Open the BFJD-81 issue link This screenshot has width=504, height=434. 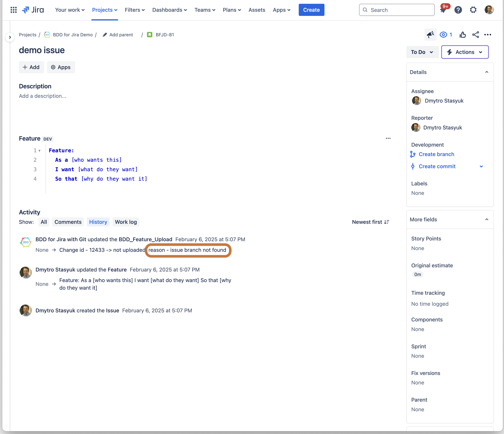point(165,35)
